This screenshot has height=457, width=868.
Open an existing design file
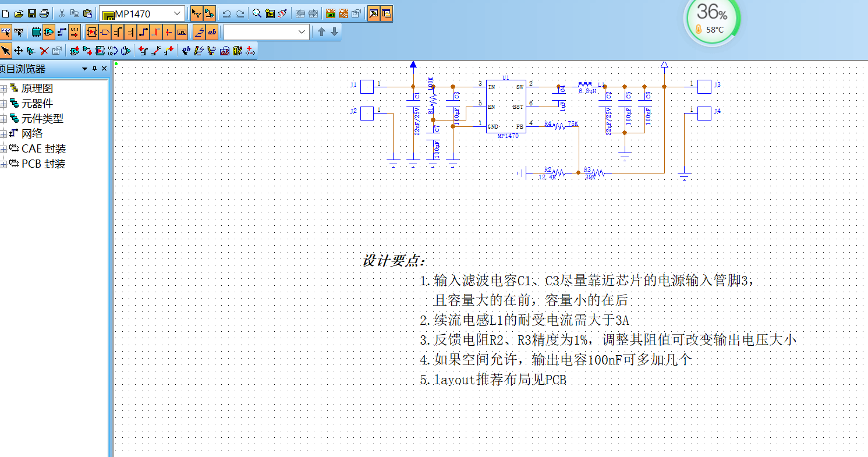click(19, 13)
